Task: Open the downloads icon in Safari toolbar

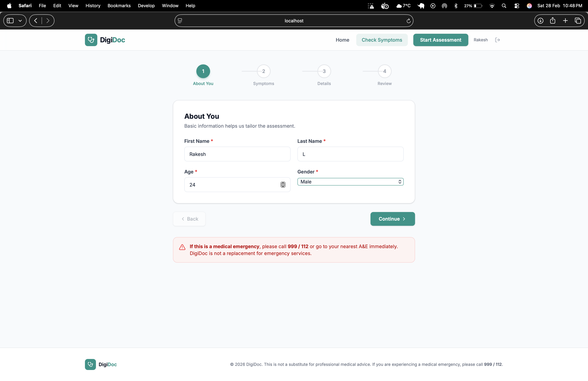Action: [x=540, y=21]
